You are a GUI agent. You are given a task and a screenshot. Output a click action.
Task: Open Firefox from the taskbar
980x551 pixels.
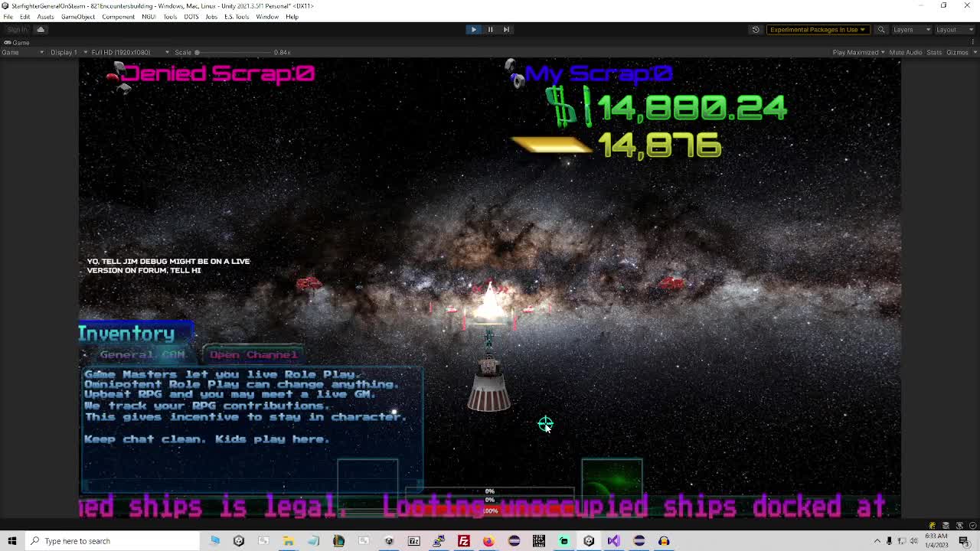click(488, 541)
